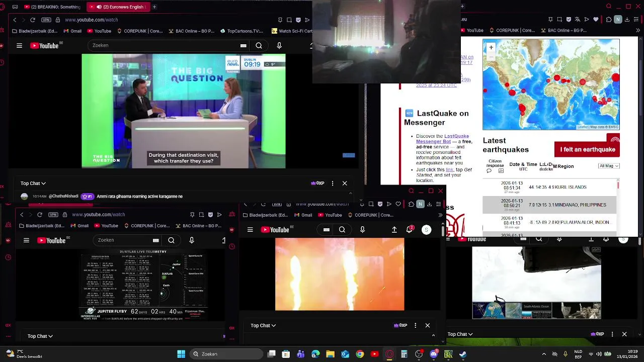The height and width of the screenshot is (362, 644).
Task: Close chat panel in bottom-middle window
Action: pos(428,326)
